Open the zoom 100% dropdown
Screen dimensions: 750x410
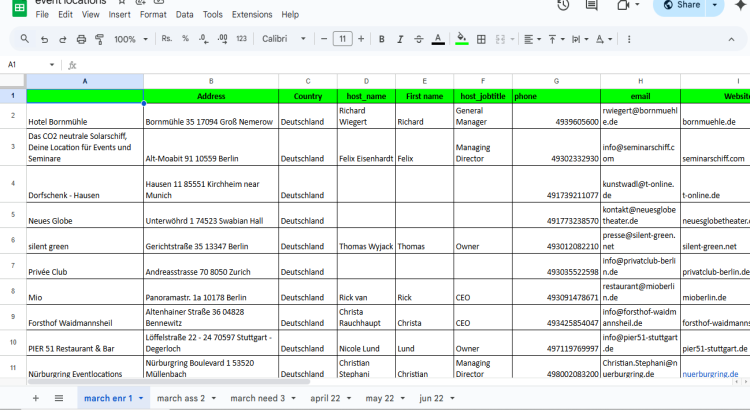(130, 39)
